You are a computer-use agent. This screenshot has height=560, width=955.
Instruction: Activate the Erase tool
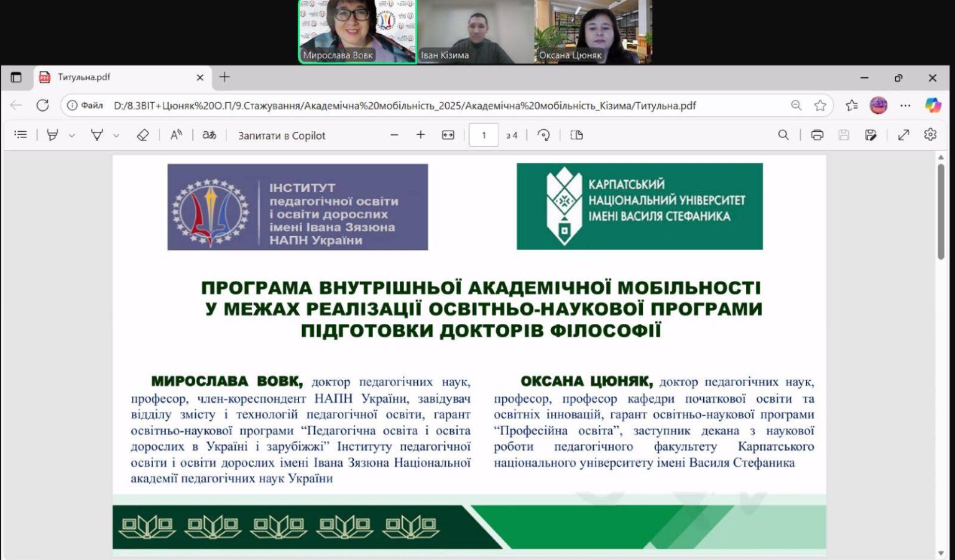click(142, 135)
